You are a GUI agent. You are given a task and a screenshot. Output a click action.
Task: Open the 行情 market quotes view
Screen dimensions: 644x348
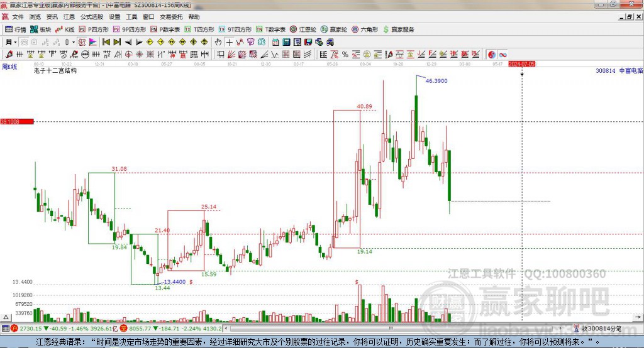click(x=16, y=30)
